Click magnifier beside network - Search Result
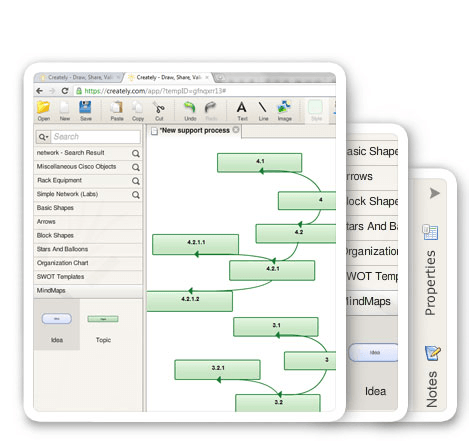Image resolution: width=469 pixels, height=441 pixels. coord(135,153)
